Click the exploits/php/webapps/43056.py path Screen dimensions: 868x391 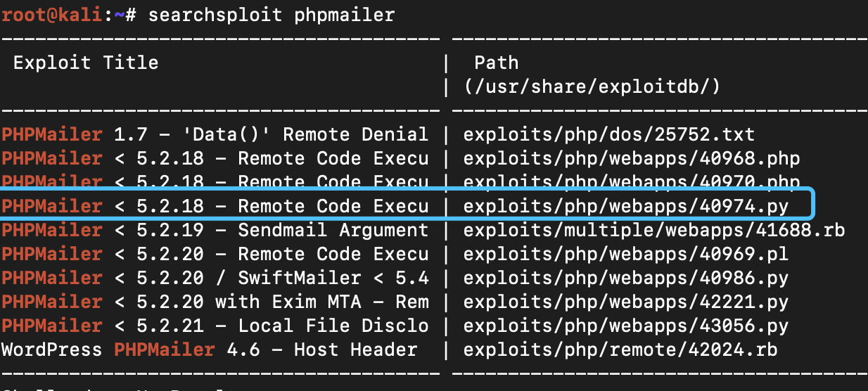click(625, 326)
